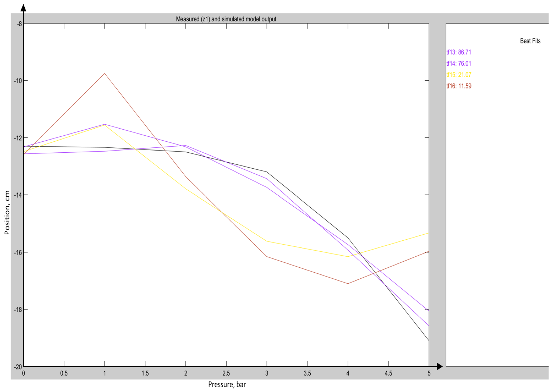Click the x-axis tick label 2.5
Image resolution: width=556 pixels, height=392 pixels.
[226, 373]
